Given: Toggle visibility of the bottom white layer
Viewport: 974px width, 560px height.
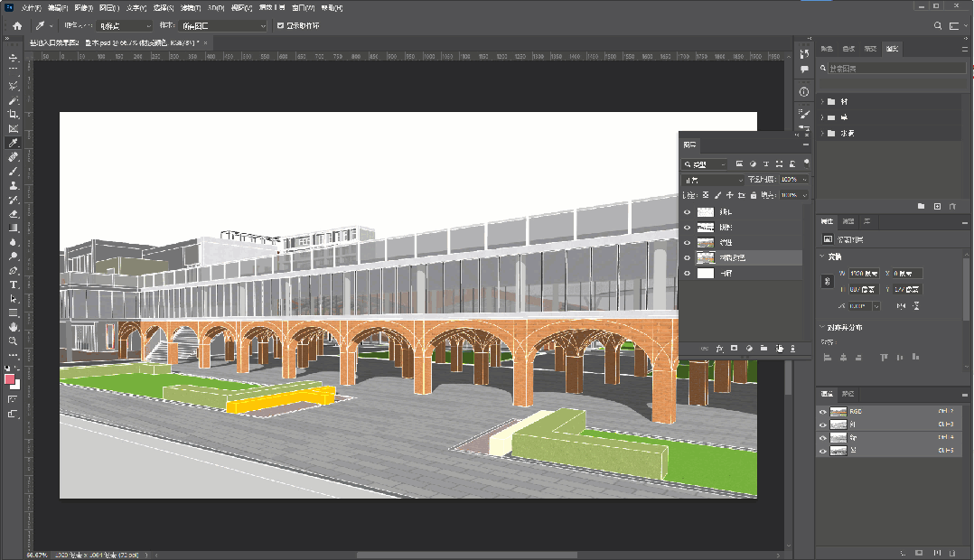Looking at the screenshot, I should tap(687, 273).
